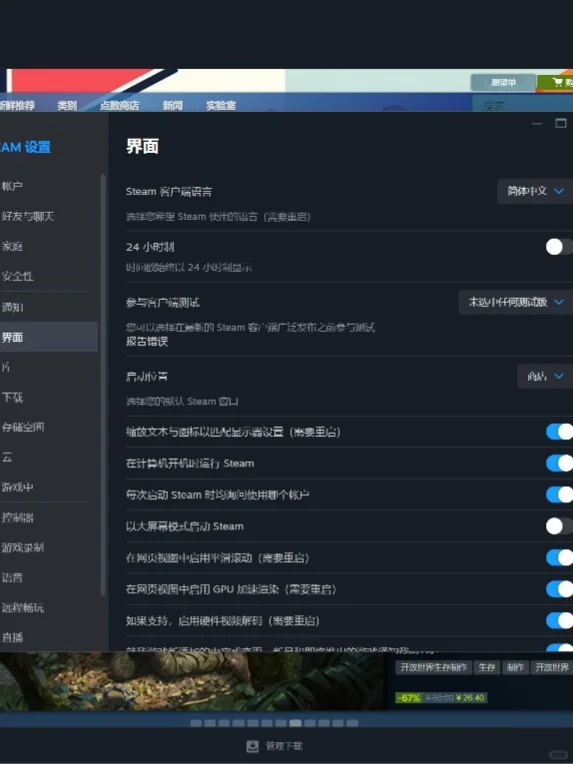Go to the 通知 settings section
The height and width of the screenshot is (764, 573).
pyautogui.click(x=12, y=307)
